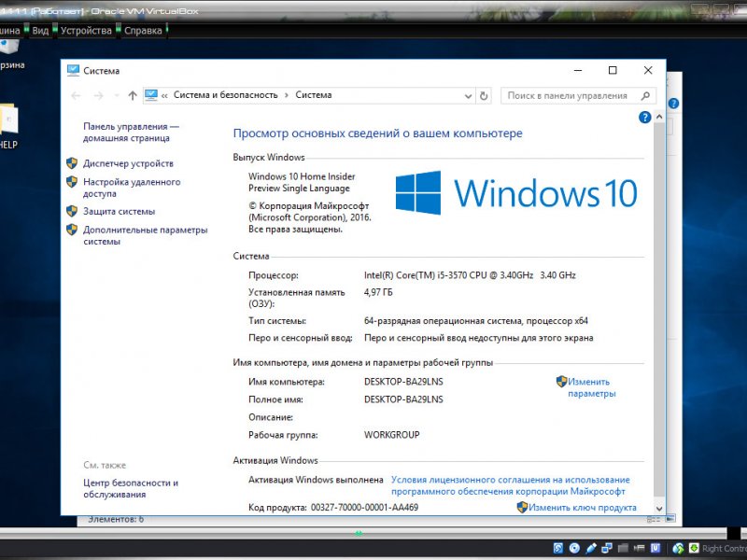The image size is (747, 560).
Task: Click the Система breadcrumb in address bar
Action: click(x=314, y=95)
